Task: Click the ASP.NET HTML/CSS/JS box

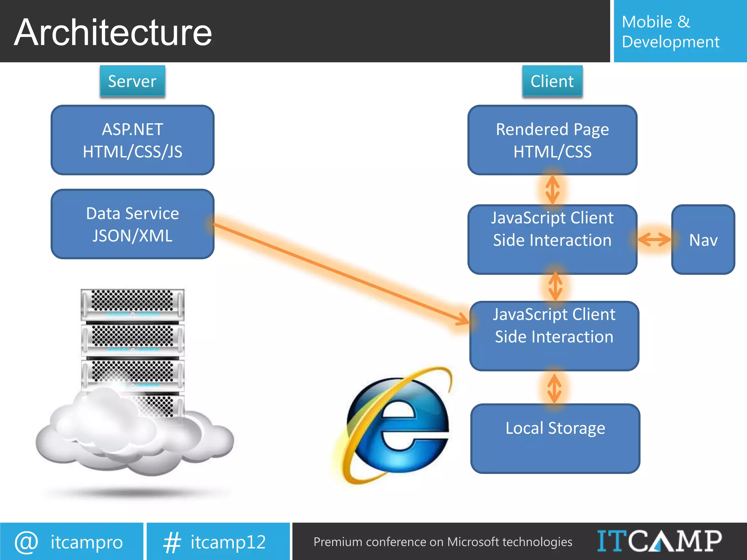Action: [132, 140]
